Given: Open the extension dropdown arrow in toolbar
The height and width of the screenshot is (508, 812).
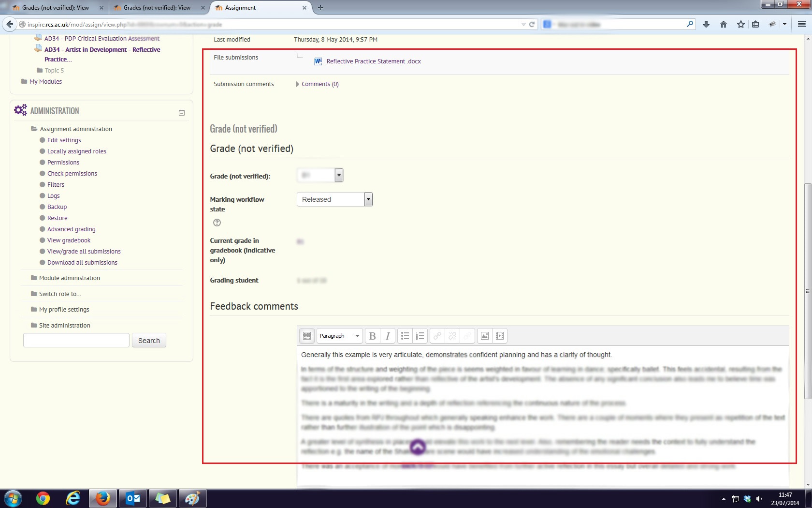Looking at the screenshot, I should click(784, 24).
